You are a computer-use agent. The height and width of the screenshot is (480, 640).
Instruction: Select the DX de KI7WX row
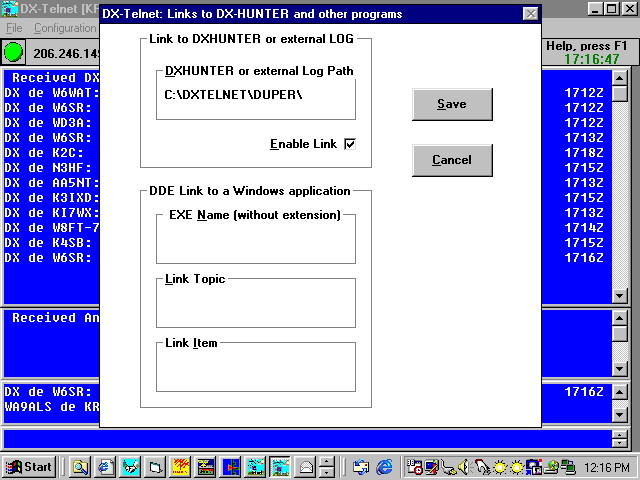52,213
